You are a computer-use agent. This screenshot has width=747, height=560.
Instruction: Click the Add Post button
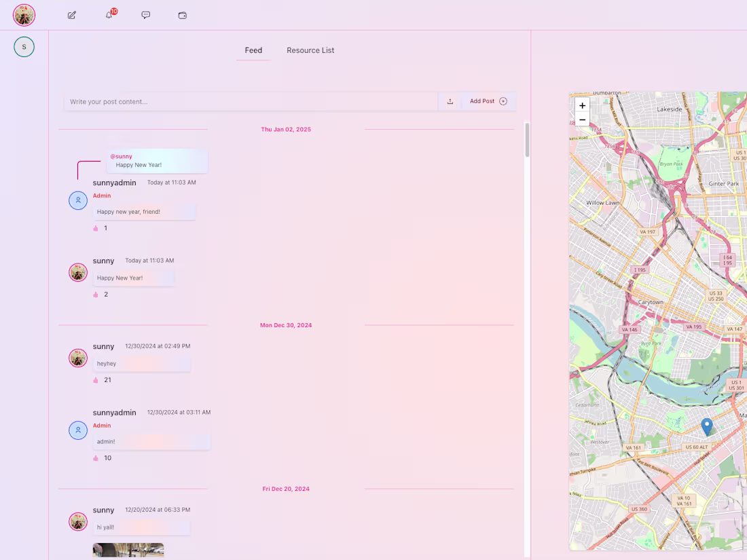488,101
